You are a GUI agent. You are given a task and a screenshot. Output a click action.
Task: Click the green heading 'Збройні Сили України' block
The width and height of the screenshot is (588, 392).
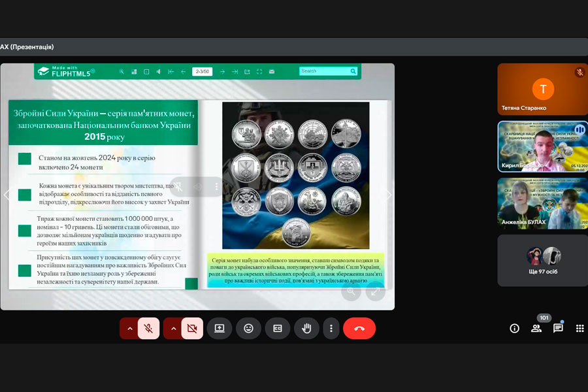(103, 123)
